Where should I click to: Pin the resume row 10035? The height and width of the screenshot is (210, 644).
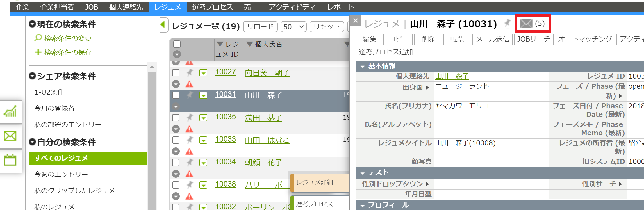[190, 117]
